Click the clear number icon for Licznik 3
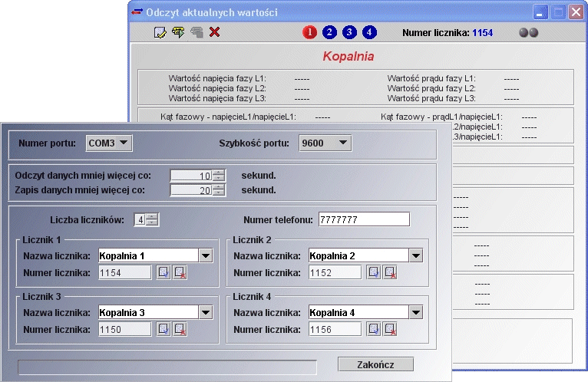This screenshot has height=382, width=588. tap(180, 329)
